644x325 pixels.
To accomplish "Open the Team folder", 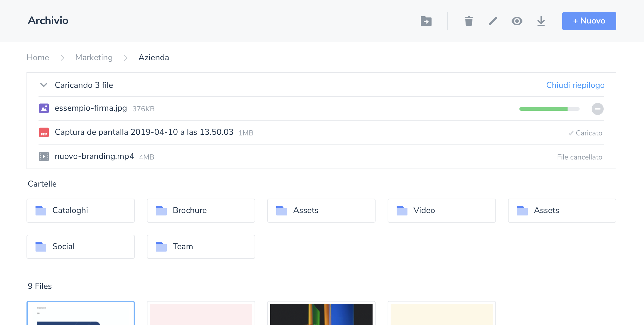I will pos(201,247).
